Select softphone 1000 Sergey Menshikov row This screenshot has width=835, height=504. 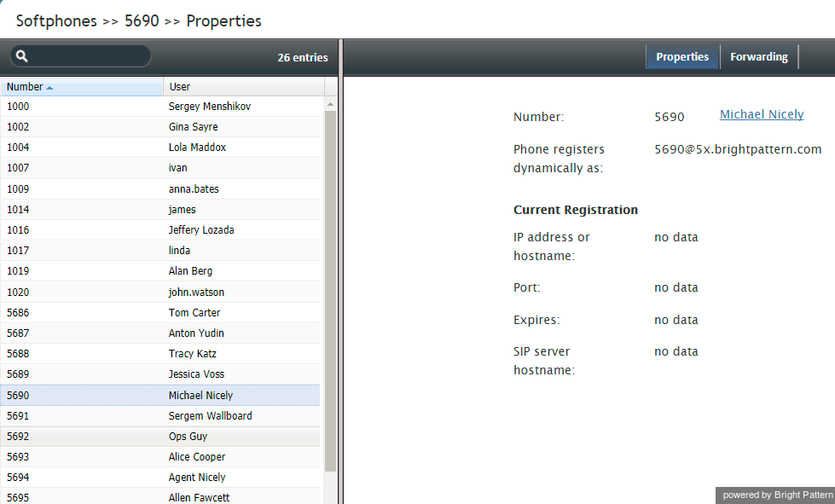160,107
